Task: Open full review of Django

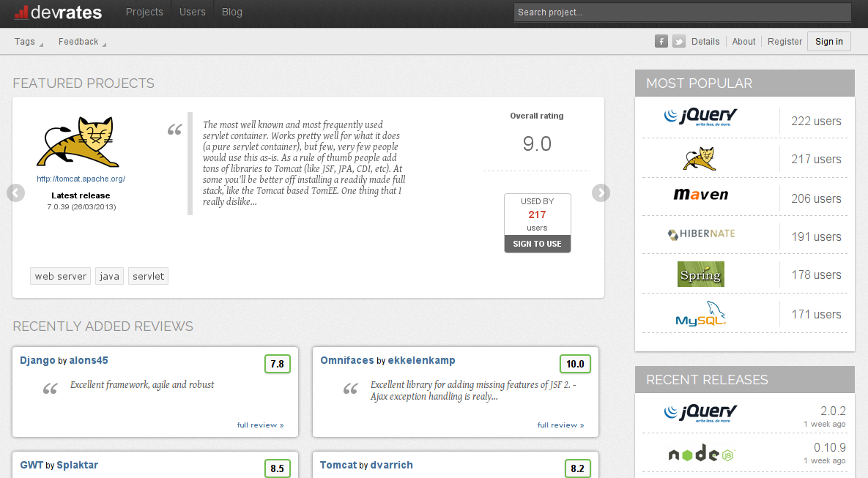Action: tap(260, 425)
